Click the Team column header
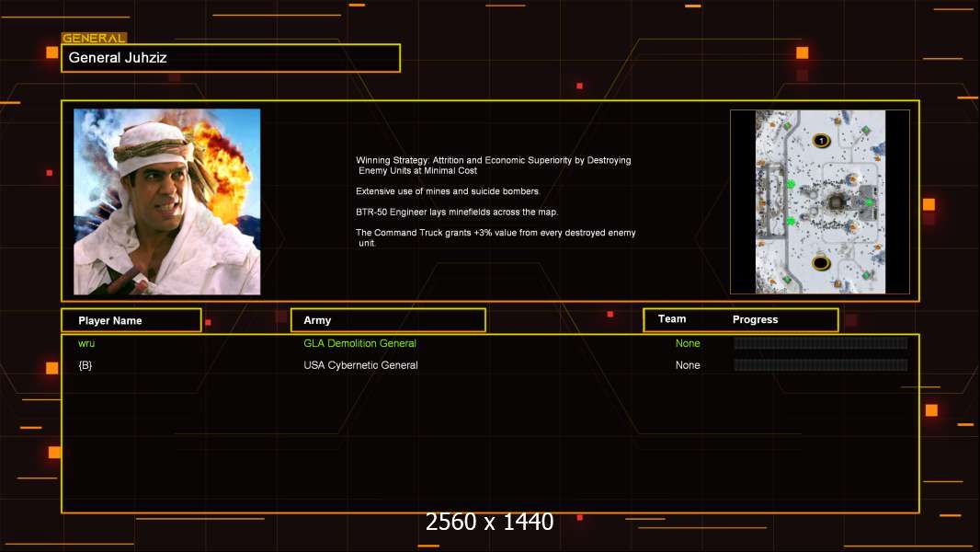980x552 pixels. point(672,319)
